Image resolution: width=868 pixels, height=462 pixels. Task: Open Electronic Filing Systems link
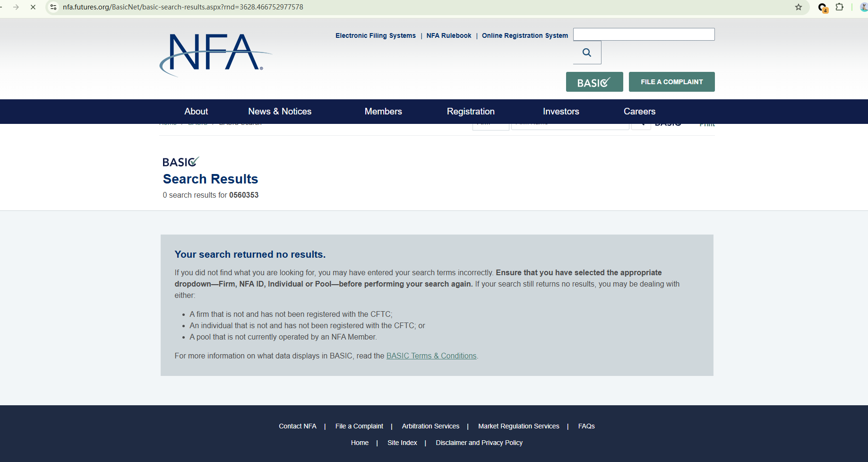point(376,35)
